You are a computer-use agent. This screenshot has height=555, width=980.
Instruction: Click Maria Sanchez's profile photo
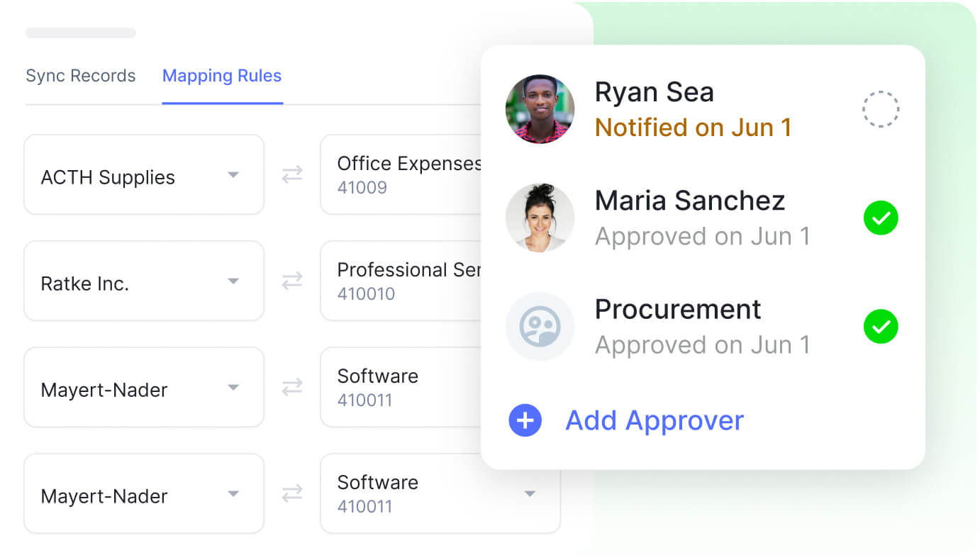[x=540, y=218]
